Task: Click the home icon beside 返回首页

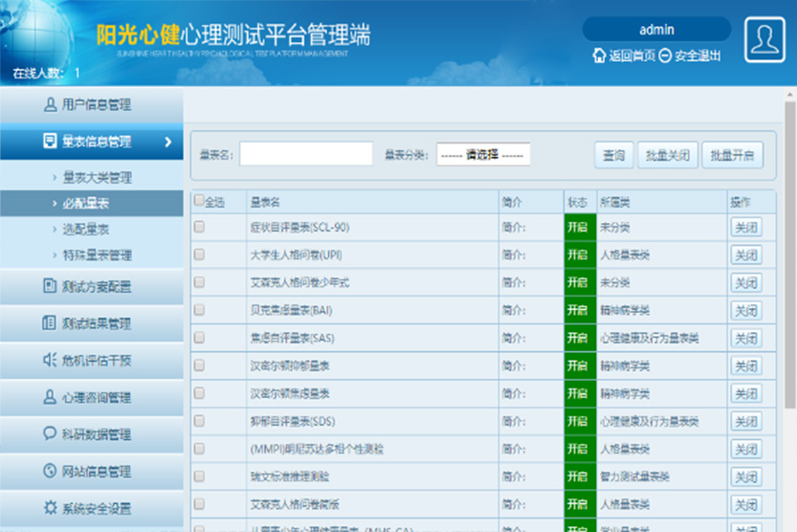Action: click(x=599, y=55)
